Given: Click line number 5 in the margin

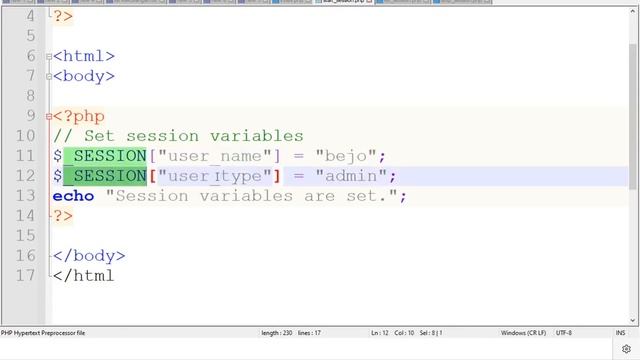Looking at the screenshot, I should coord(31,36).
